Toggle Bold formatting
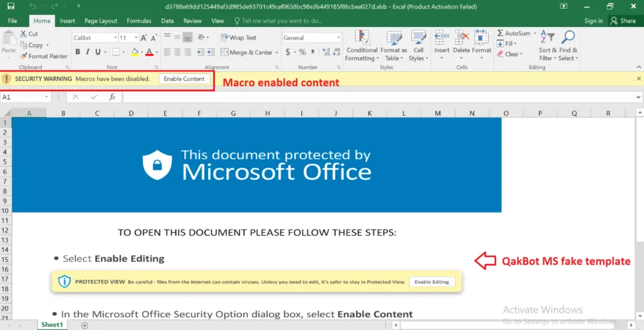Screen dimensions: 644x330 pyautogui.click(x=77, y=52)
